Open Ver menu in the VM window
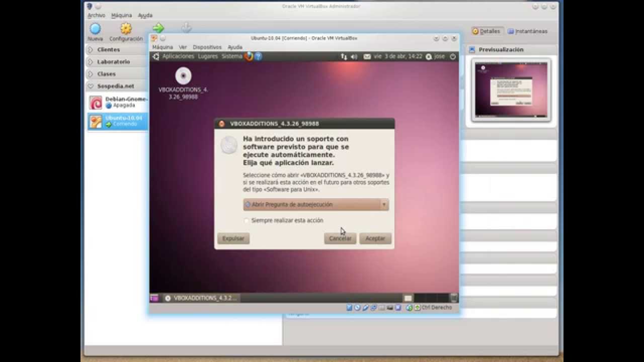Viewport: 644px width, 362px height. point(183,47)
